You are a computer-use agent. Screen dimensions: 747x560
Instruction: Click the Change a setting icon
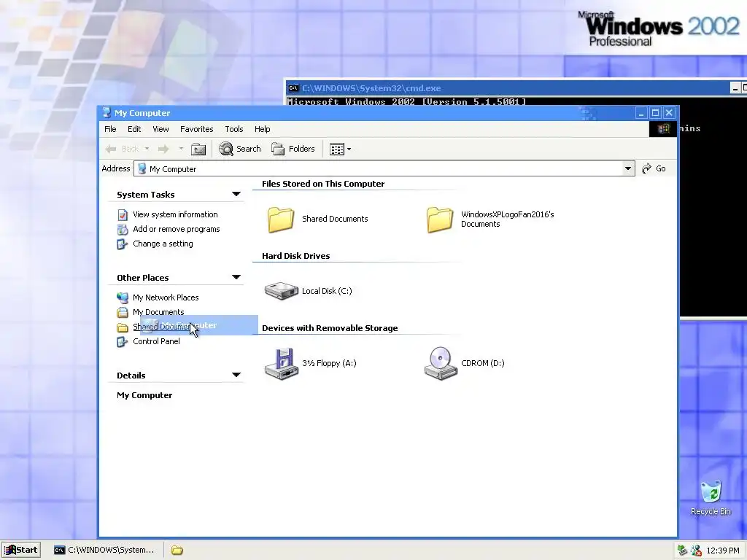(x=123, y=244)
